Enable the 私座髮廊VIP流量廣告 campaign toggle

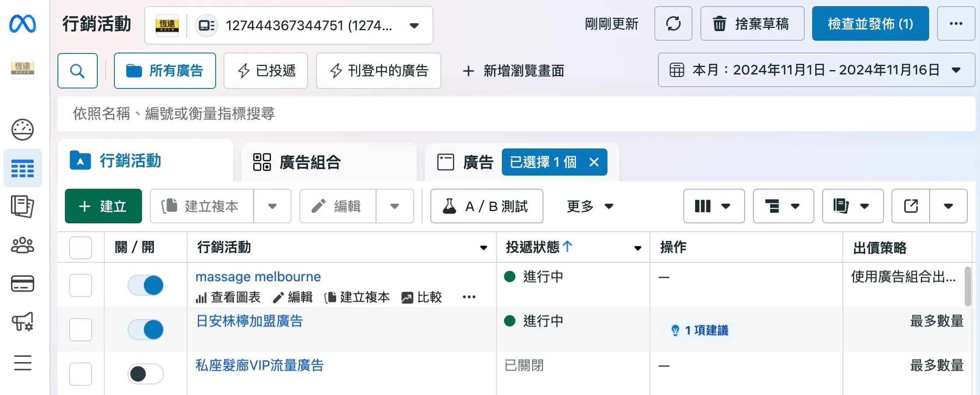(146, 374)
